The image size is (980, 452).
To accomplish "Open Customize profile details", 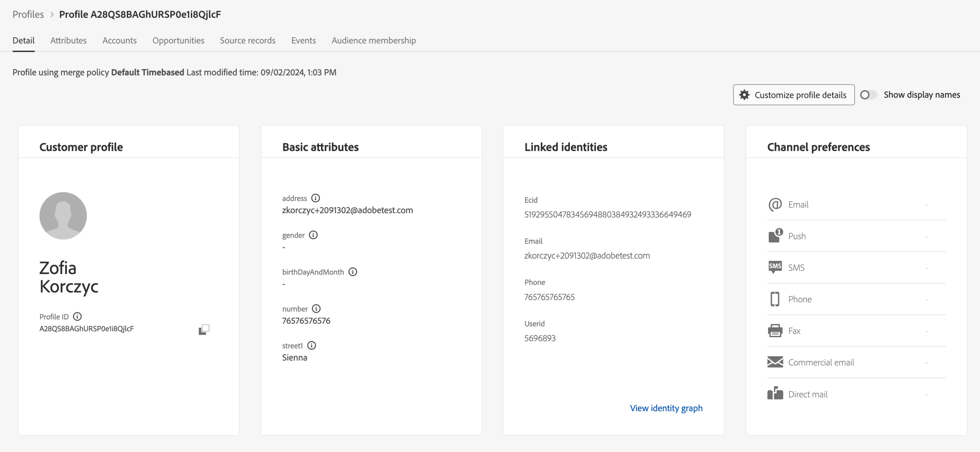I will click(x=794, y=95).
